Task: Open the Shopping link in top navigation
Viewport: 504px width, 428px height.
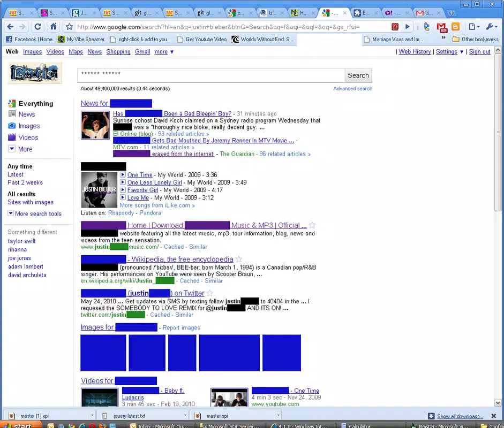Action: coord(118,52)
